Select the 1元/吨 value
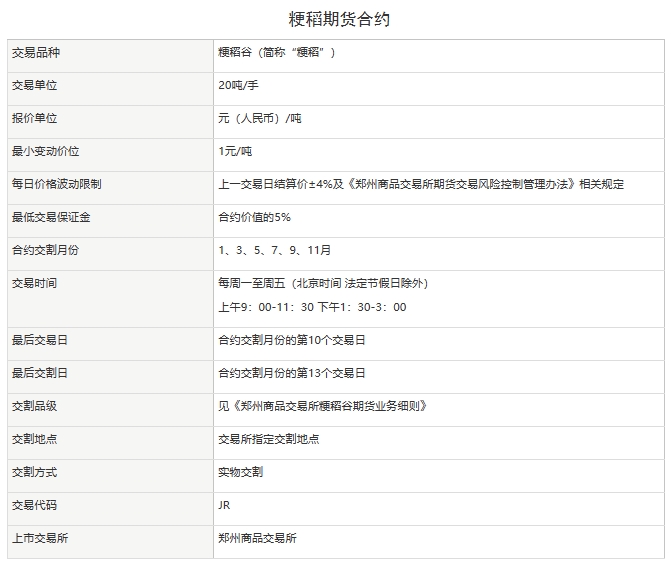This screenshot has width=671, height=566. [235, 152]
